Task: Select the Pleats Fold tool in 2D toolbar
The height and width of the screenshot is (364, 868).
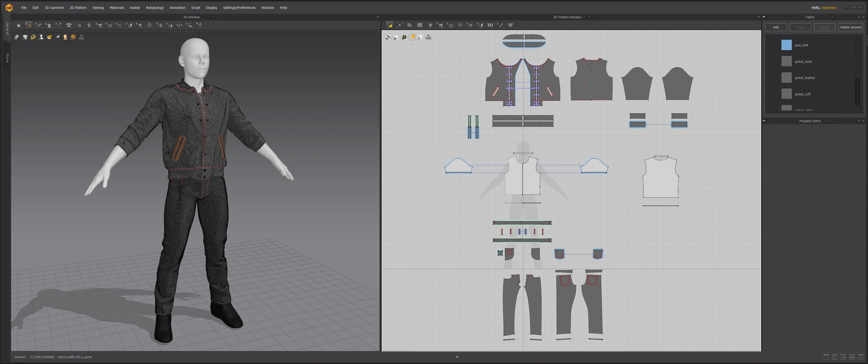Action: coord(490,25)
